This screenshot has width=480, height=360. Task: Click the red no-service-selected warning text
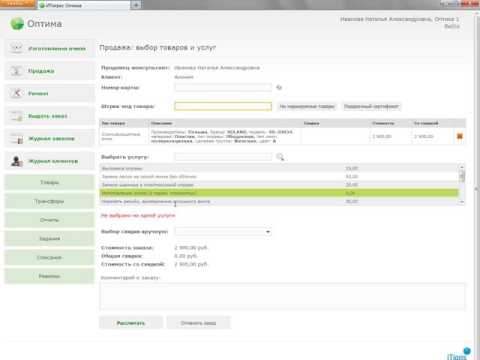point(138,215)
